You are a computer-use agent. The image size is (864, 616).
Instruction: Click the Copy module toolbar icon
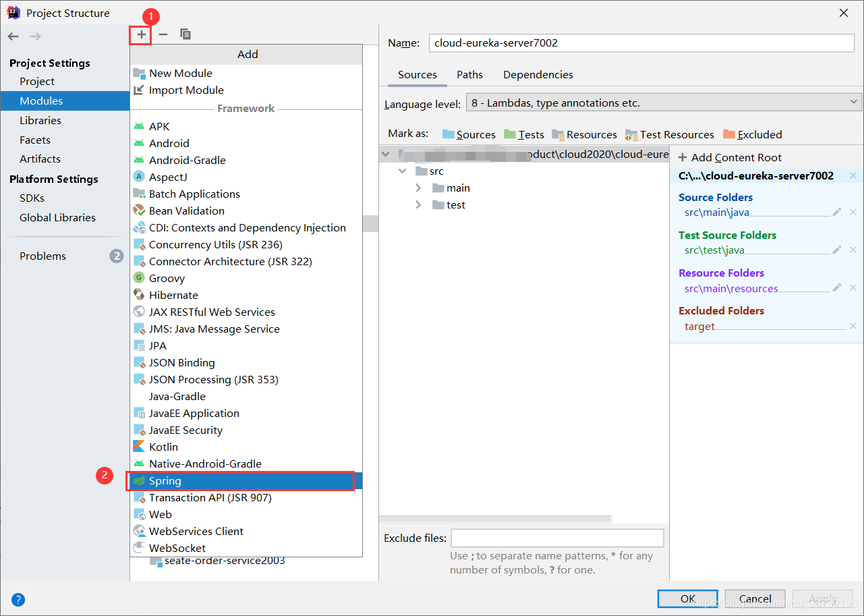tap(185, 34)
